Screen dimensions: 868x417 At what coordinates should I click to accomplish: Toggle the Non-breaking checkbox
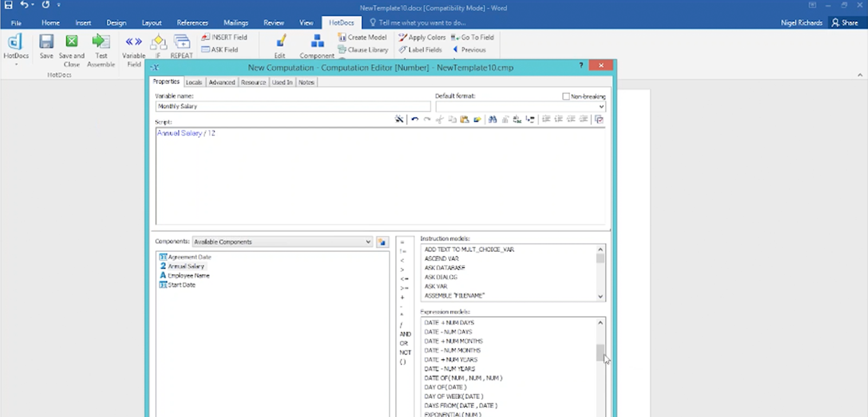566,96
